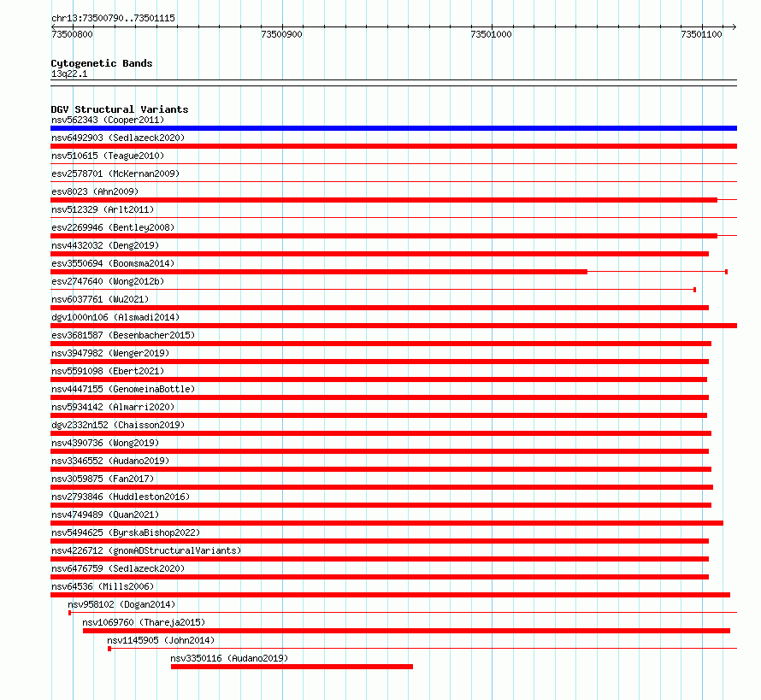Select esv3550694 (Boomsma2014) label
Image resolution: width=761 pixels, height=700 pixels.
pos(113,263)
